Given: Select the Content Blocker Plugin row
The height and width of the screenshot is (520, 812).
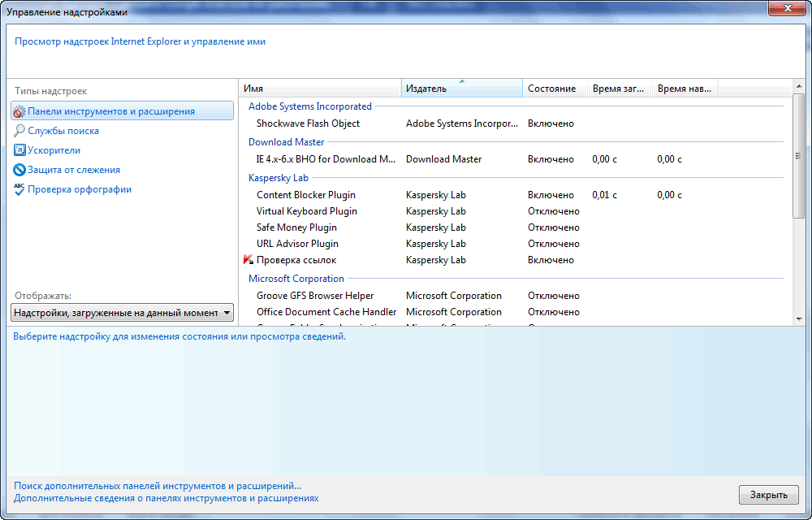Looking at the screenshot, I should pos(305,195).
